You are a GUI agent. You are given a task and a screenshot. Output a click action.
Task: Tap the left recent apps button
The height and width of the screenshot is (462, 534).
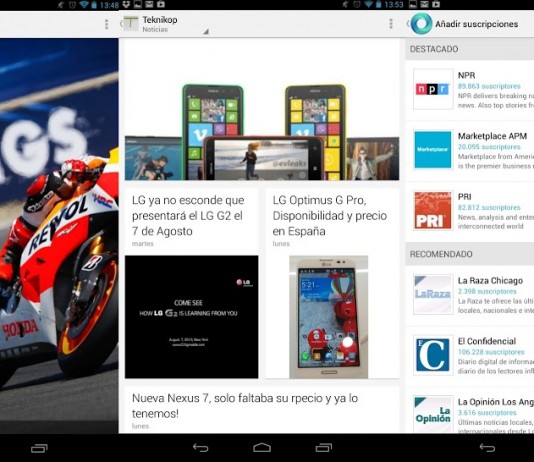tap(40, 448)
